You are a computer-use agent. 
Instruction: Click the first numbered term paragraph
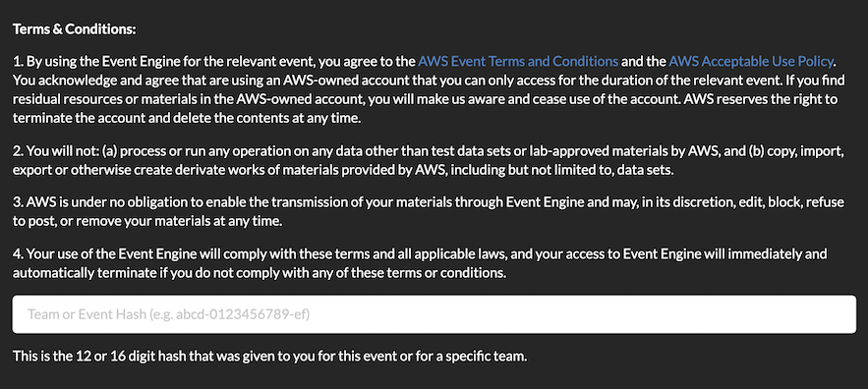click(x=427, y=89)
